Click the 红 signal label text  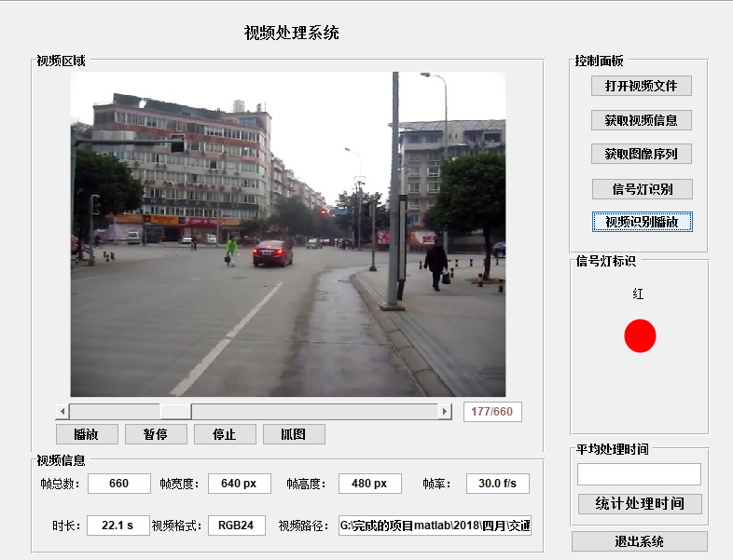(638, 294)
